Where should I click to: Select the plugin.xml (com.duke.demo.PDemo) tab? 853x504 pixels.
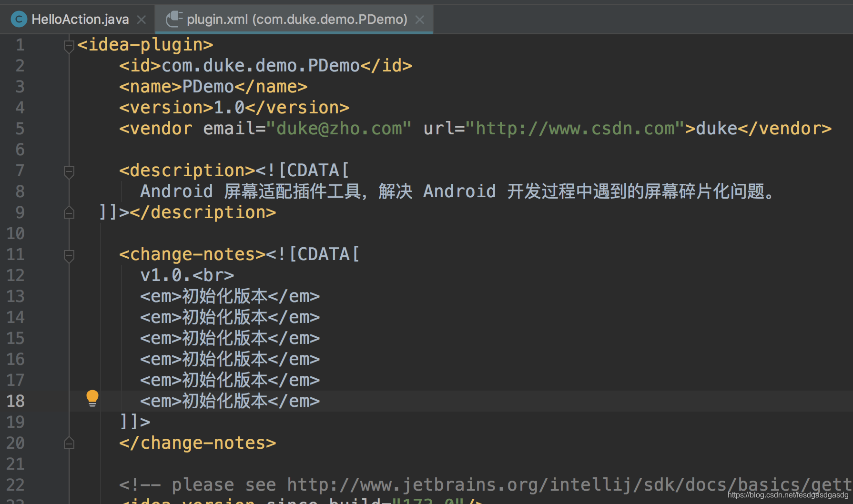click(x=295, y=19)
